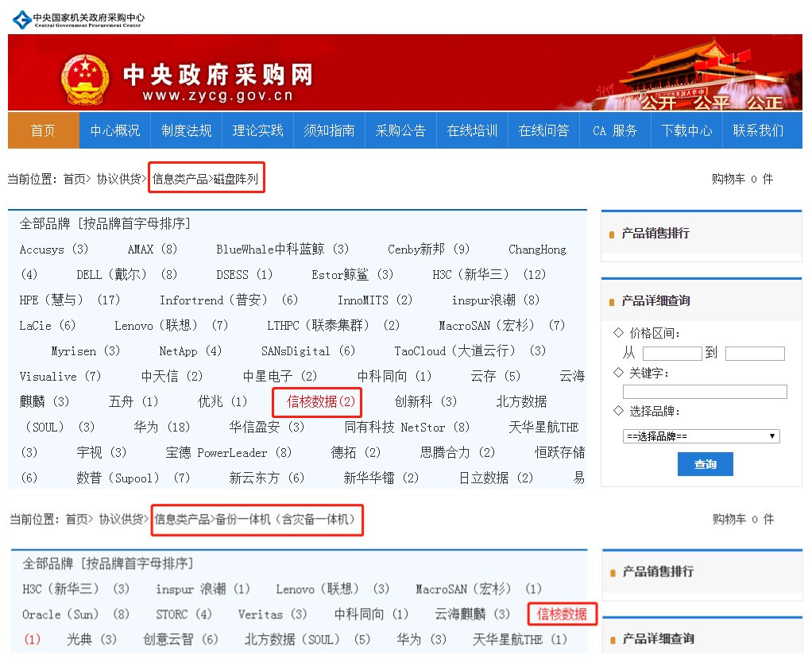Open the Myrisen (3) brand link
This screenshot has width=812, height=662.
(86, 351)
